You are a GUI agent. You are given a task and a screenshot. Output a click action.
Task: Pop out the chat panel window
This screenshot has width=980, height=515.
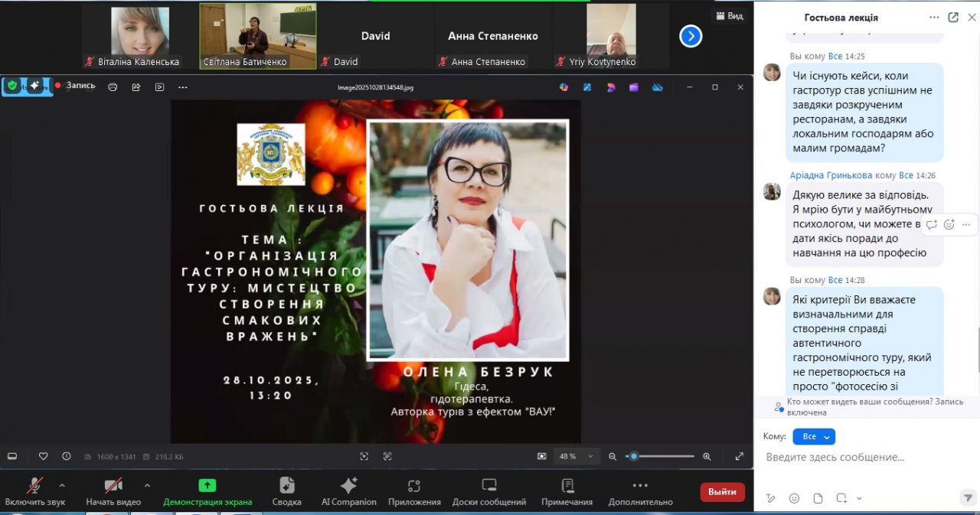click(953, 18)
